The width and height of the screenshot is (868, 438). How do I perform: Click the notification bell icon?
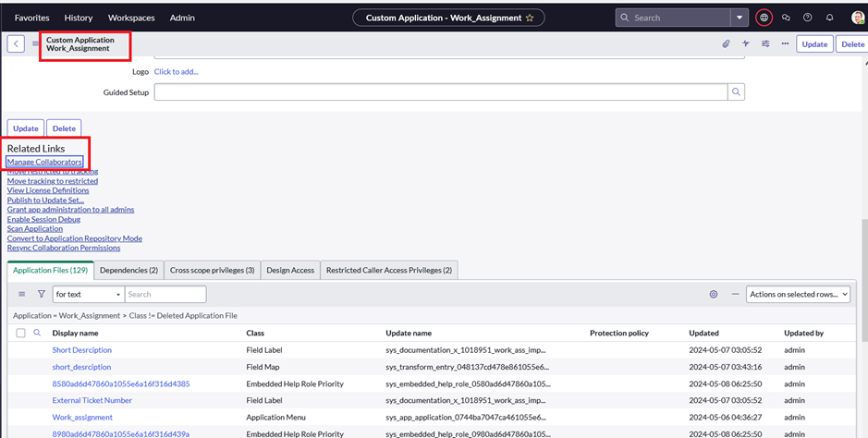click(829, 18)
